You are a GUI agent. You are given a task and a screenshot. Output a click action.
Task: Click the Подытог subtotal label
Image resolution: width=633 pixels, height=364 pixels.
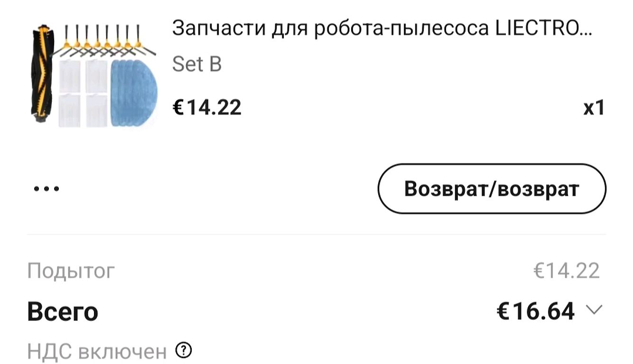pos(71,271)
